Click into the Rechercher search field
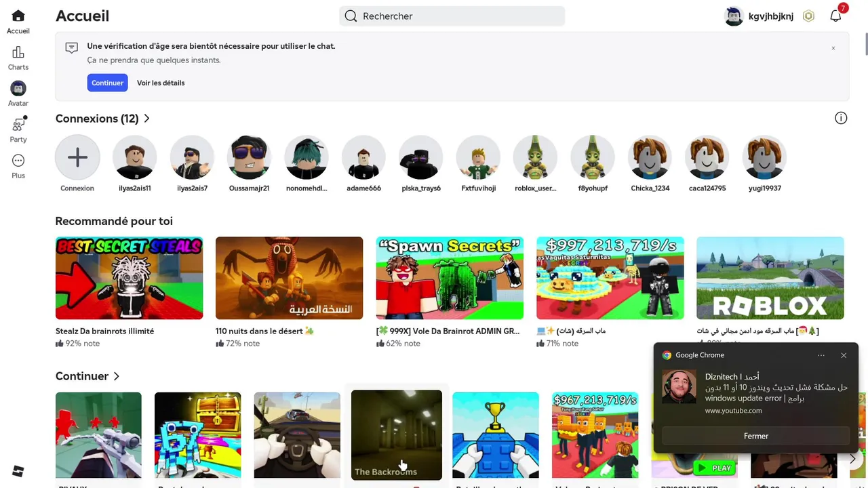The image size is (868, 488). [x=452, y=16]
